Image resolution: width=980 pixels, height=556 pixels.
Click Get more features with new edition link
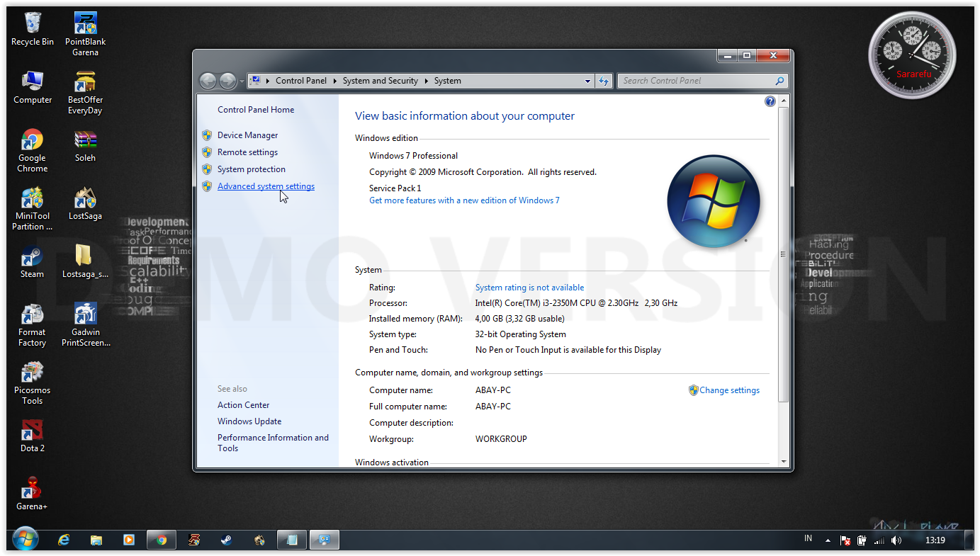click(x=464, y=200)
